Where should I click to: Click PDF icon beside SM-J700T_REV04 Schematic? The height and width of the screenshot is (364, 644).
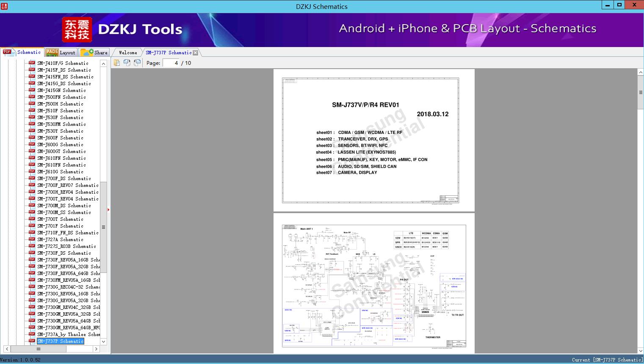[32, 198]
